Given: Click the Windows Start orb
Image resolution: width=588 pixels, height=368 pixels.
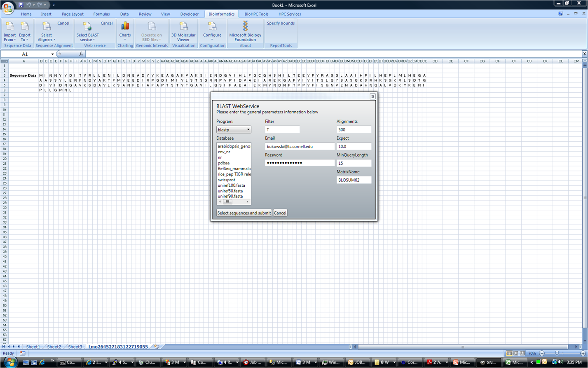Looking at the screenshot, I should point(10,362).
